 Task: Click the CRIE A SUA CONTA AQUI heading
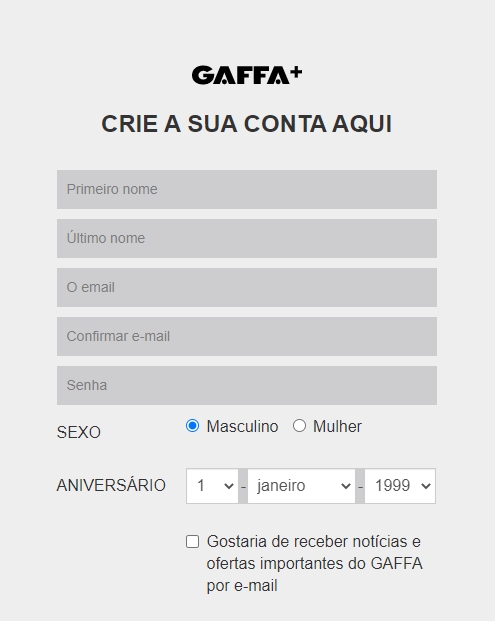[247, 124]
